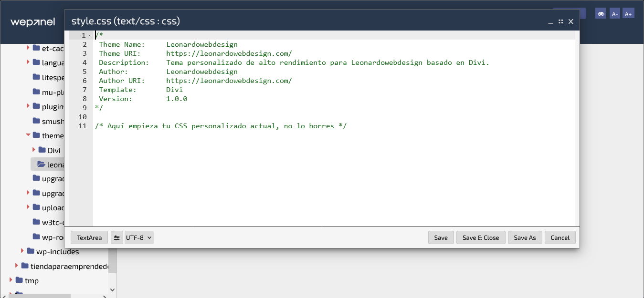644x298 pixels.
Task: Fold the comment block at line 1
Action: (x=90, y=36)
